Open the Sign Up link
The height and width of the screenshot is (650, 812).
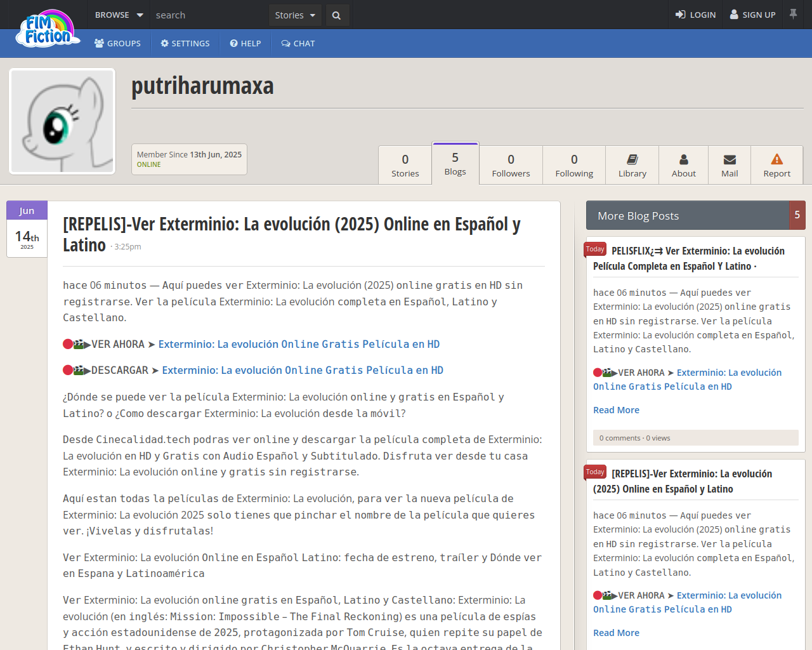tap(753, 15)
